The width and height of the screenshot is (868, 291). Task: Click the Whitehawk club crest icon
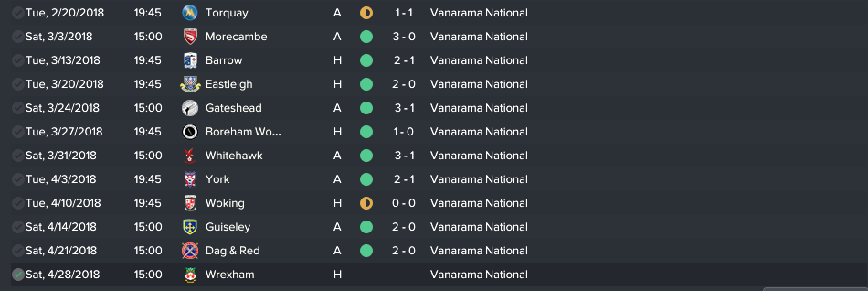tap(190, 156)
